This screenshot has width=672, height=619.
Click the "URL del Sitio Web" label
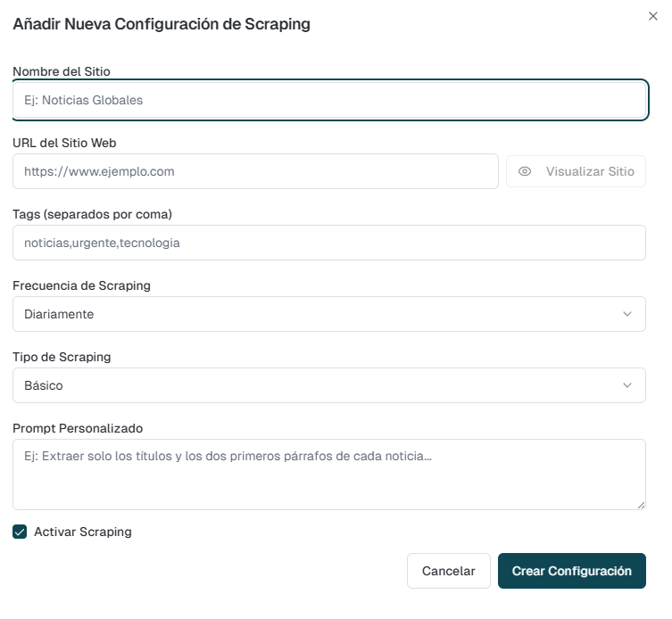coord(64,143)
